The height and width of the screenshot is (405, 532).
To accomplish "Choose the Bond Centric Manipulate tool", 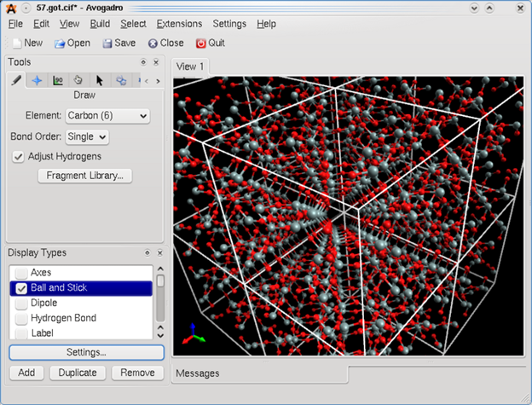I will [58, 80].
